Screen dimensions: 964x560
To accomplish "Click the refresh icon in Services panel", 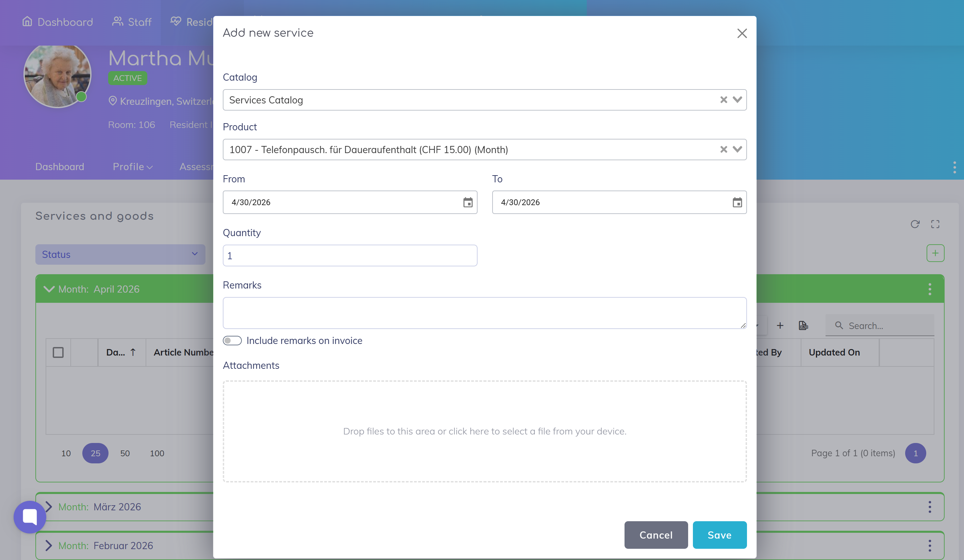I will click(915, 224).
